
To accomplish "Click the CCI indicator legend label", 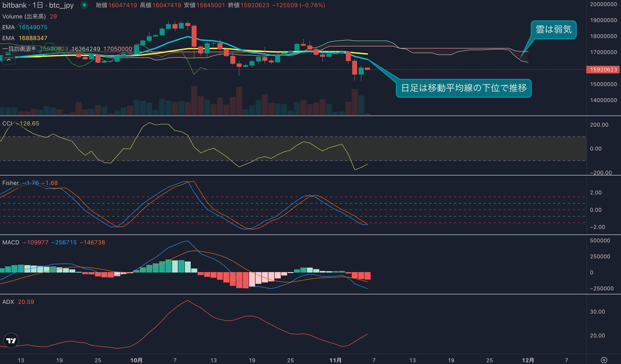I will [7, 123].
